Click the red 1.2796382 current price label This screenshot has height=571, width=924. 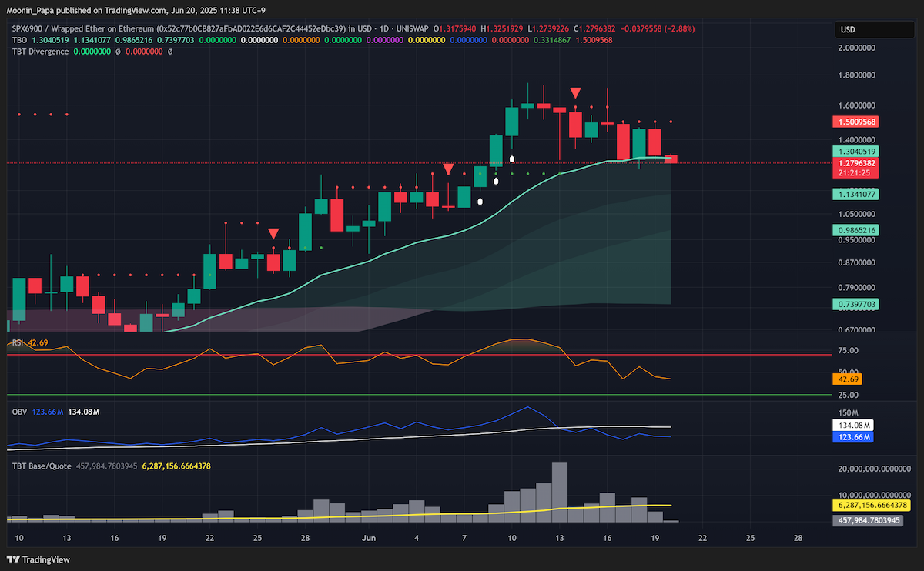857,163
